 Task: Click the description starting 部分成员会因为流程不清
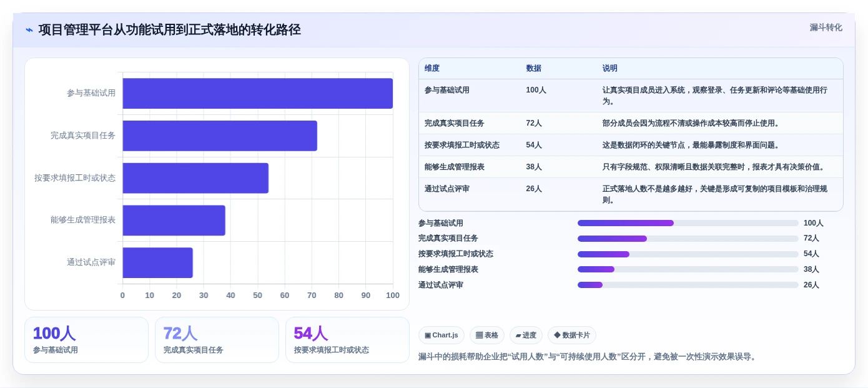click(692, 123)
